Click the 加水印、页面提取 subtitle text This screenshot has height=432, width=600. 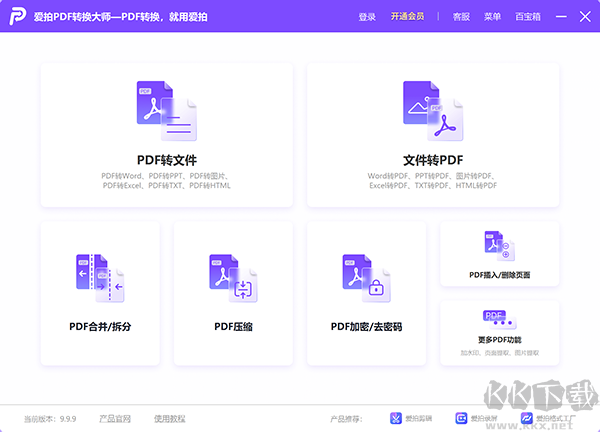tap(500, 353)
